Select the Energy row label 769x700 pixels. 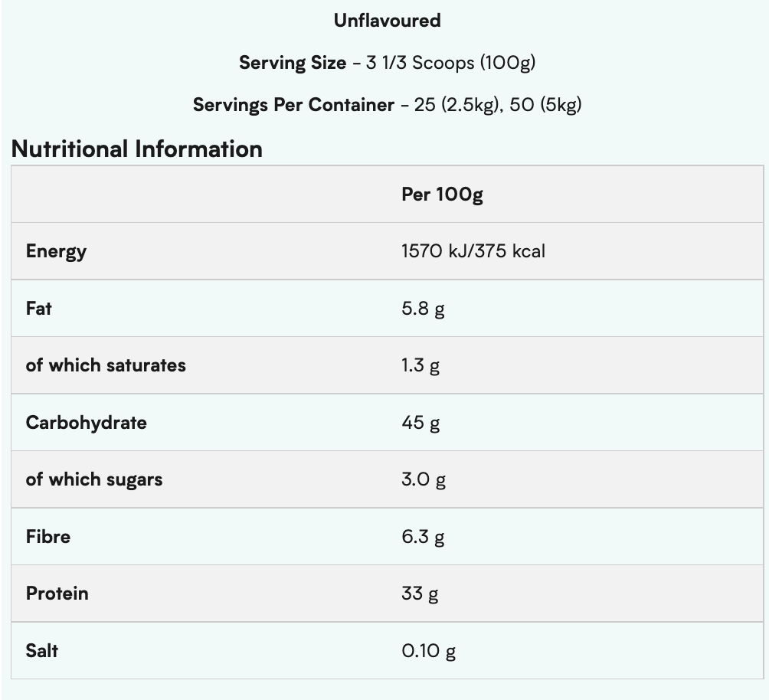[56, 251]
